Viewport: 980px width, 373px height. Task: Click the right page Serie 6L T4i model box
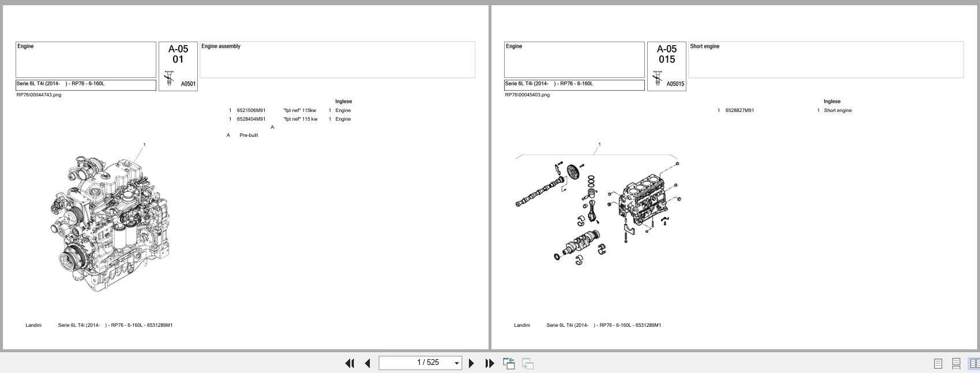tap(575, 85)
